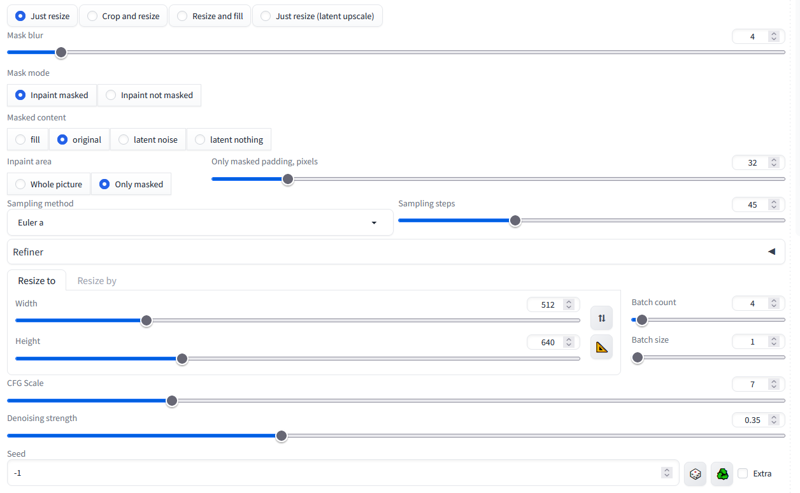Increment the Mask blur stepper
The height and width of the screenshot is (493, 800).
[774, 34]
